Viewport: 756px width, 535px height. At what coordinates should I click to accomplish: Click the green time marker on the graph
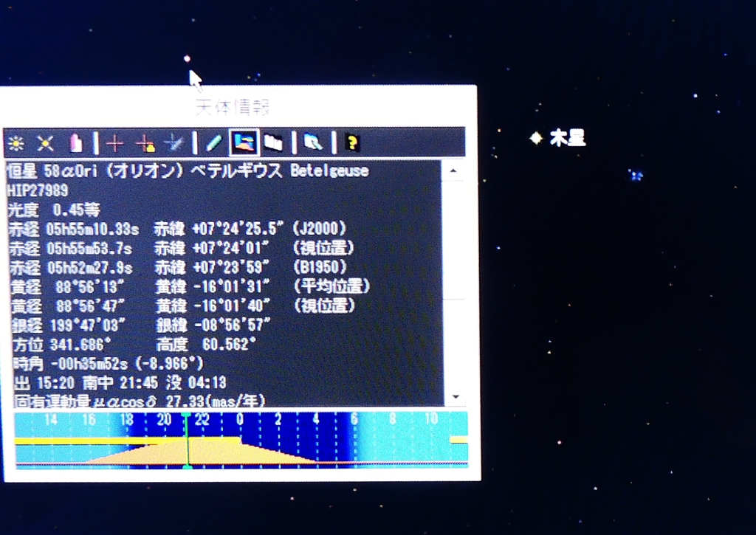click(x=187, y=440)
